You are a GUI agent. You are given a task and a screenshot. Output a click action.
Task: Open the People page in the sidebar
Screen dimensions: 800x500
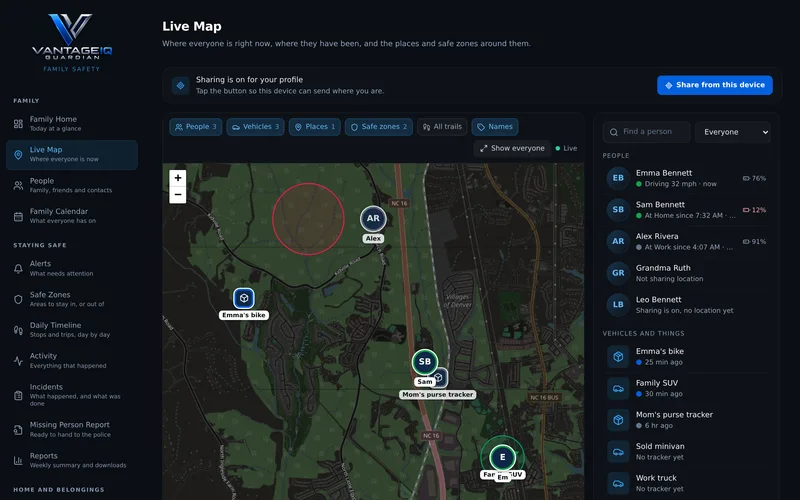pos(72,185)
